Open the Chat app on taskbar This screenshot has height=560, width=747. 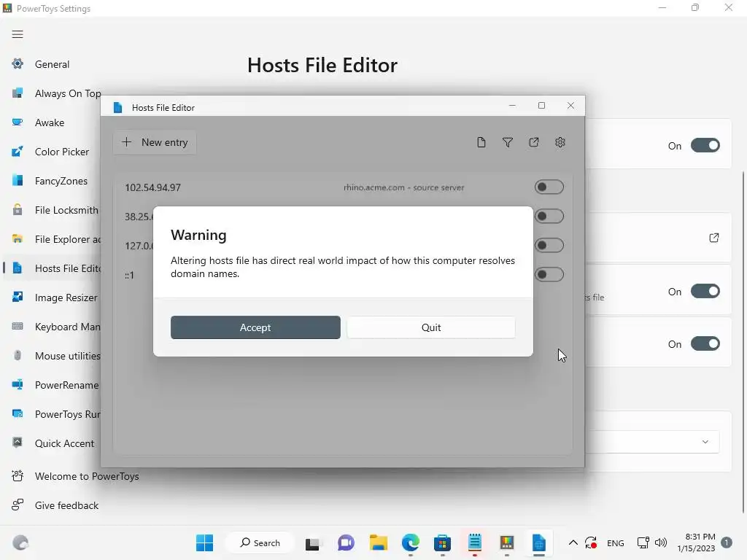(346, 542)
